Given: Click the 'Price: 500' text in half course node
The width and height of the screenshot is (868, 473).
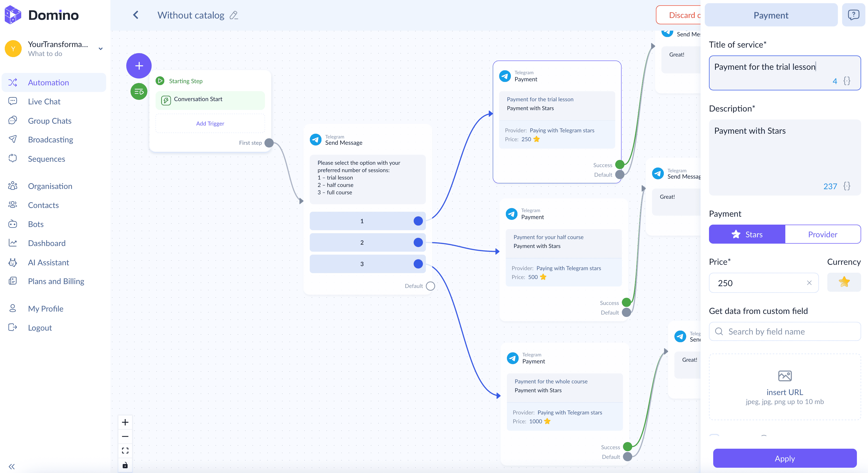Looking at the screenshot, I should (525, 277).
